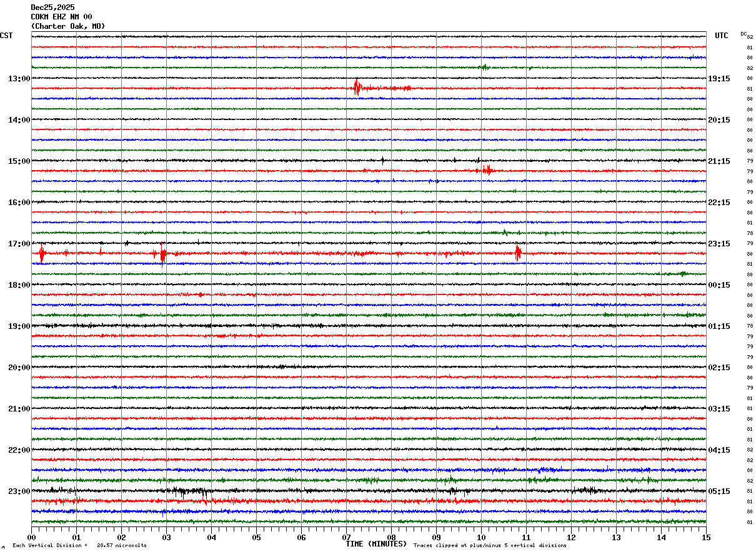
Task: Click the red seismic spike near minute 11
Action: click(518, 253)
